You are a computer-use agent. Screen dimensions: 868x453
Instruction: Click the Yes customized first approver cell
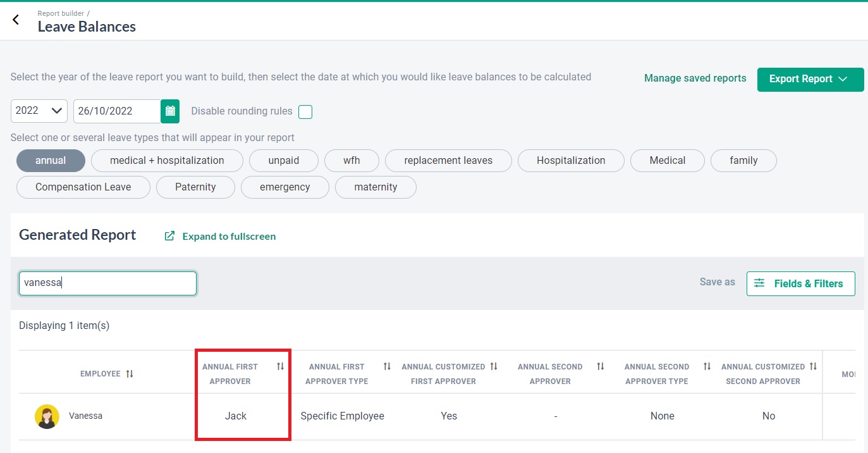point(449,416)
